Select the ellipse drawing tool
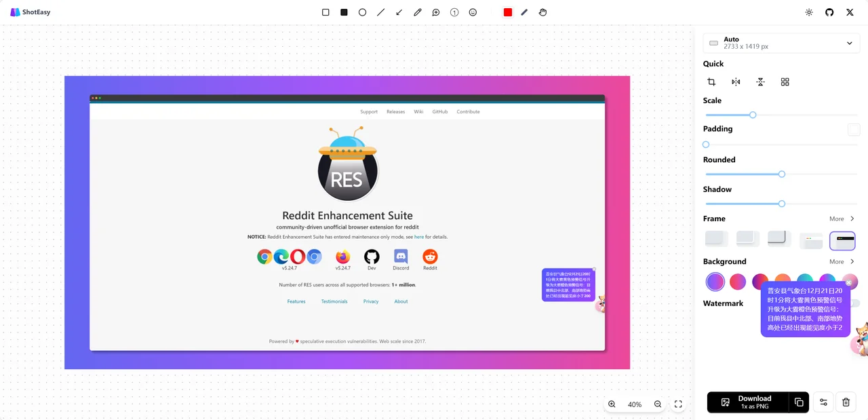 tap(362, 12)
